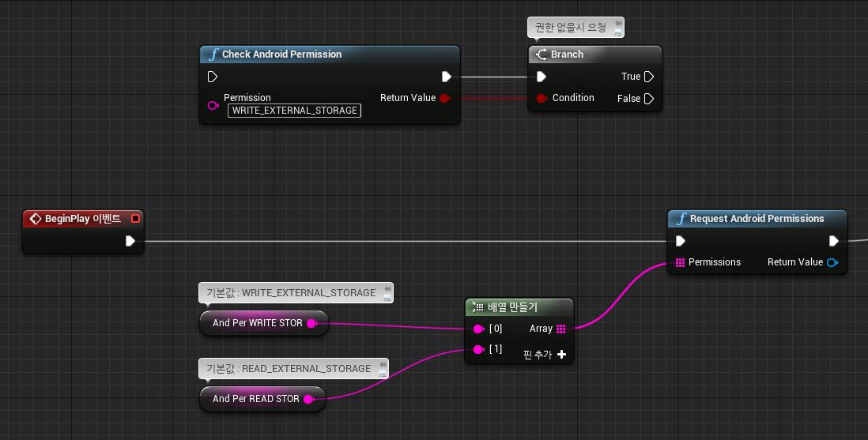Select the Branch node title
This screenshot has width=868, height=440.
point(567,55)
